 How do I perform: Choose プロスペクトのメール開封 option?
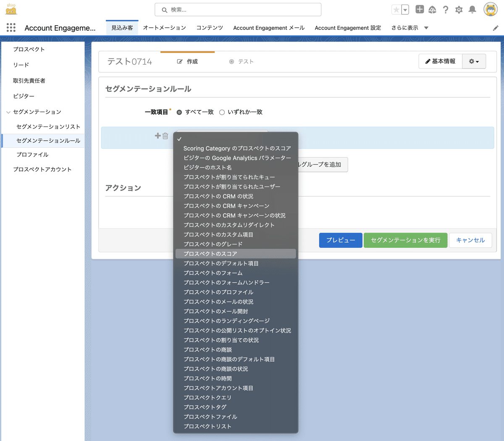pyautogui.click(x=236, y=312)
